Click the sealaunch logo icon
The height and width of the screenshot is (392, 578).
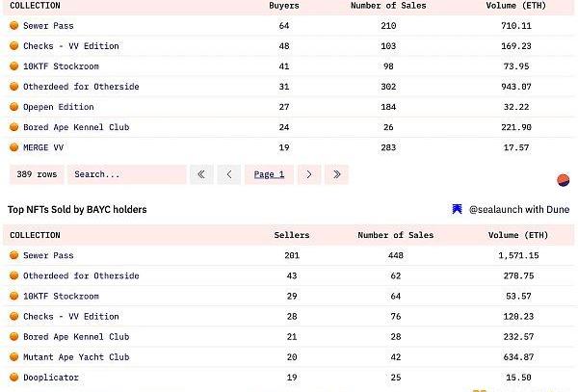[457, 209]
